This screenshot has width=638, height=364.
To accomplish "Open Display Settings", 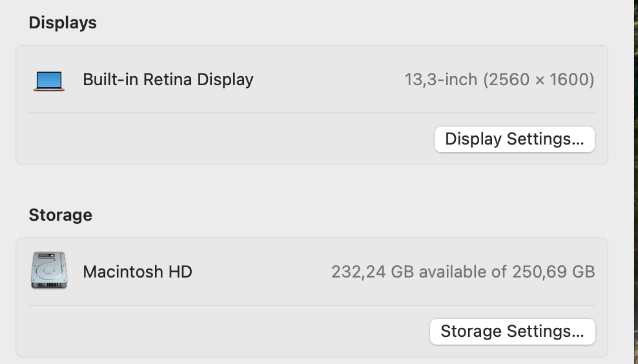I will click(514, 139).
